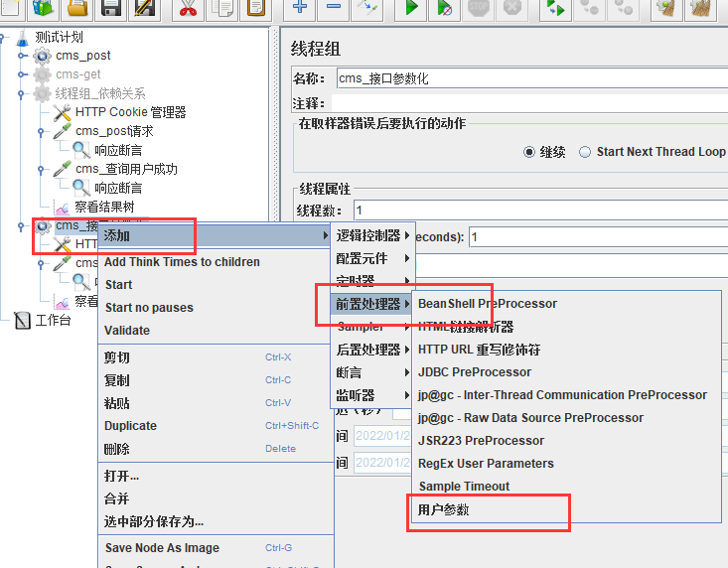Select Start Next Thread Loop radio option
The width and height of the screenshot is (728, 568).
[x=585, y=152]
